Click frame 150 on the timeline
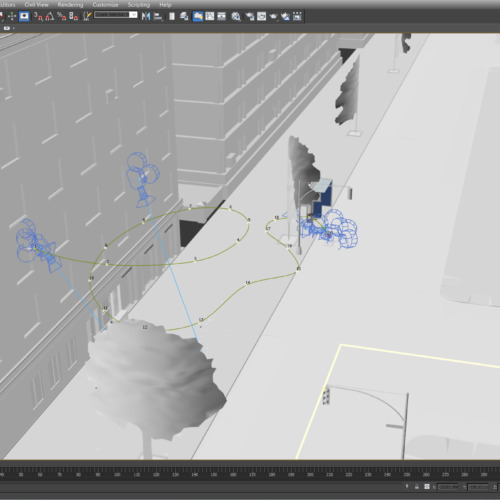500x500 pixels. tap(214, 474)
